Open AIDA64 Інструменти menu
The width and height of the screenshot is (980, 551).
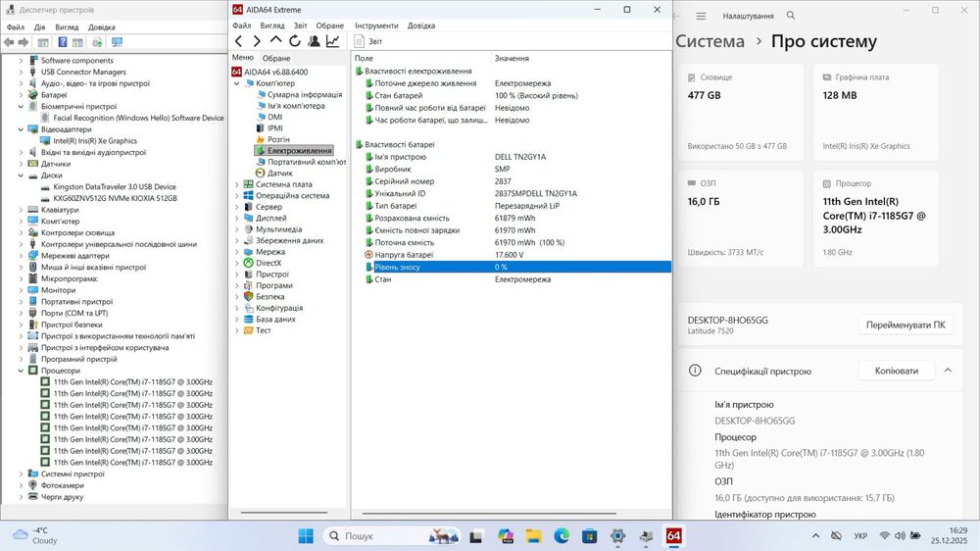click(x=376, y=25)
